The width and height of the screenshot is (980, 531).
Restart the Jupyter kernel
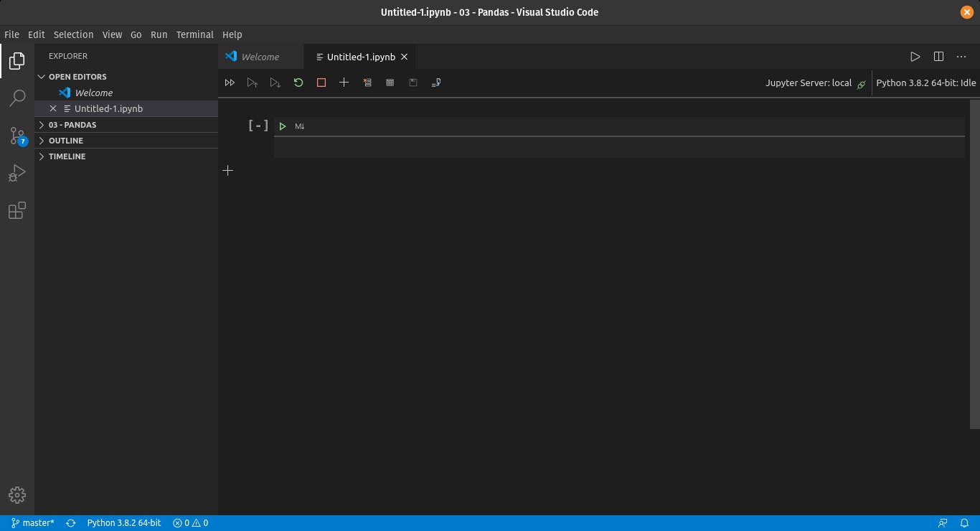coord(298,83)
